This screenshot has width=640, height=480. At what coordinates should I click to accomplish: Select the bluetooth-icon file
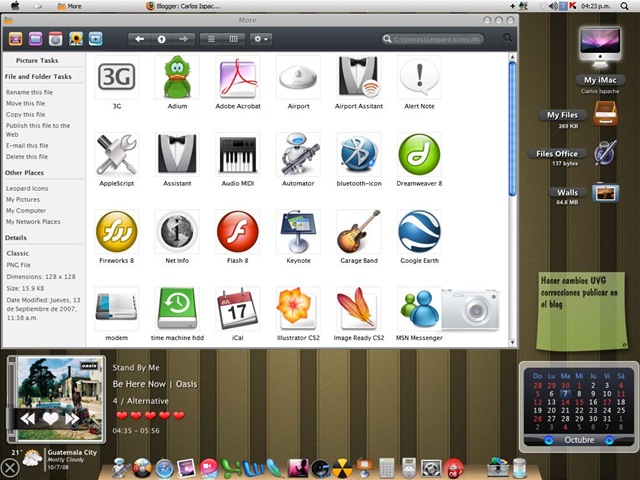click(x=359, y=154)
